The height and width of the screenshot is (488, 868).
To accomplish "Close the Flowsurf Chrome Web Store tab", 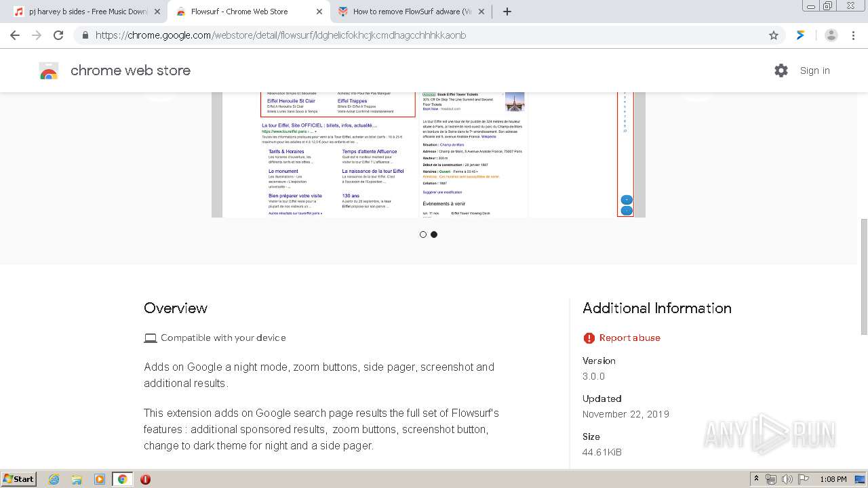I will 319,12.
